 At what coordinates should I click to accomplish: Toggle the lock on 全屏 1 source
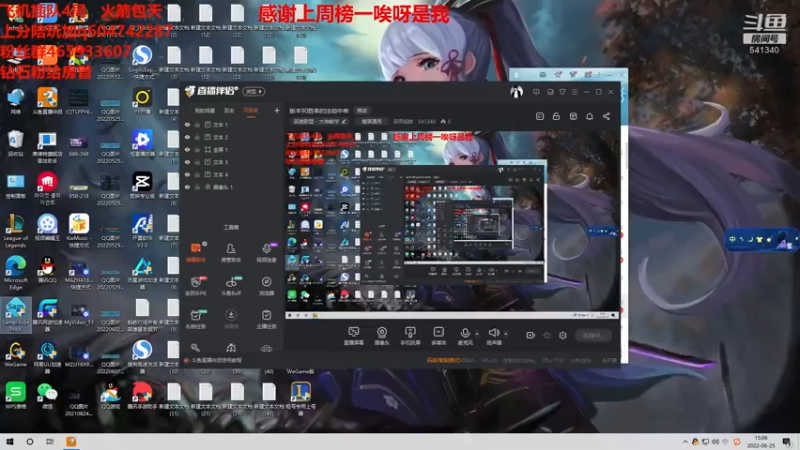click(197, 149)
